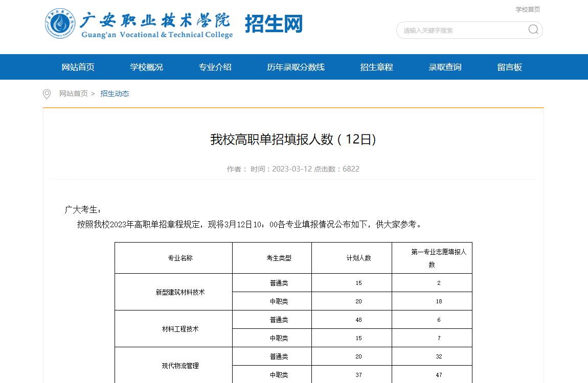Open the 学校概况 navigation item
This screenshot has height=383, width=588.
pos(147,67)
